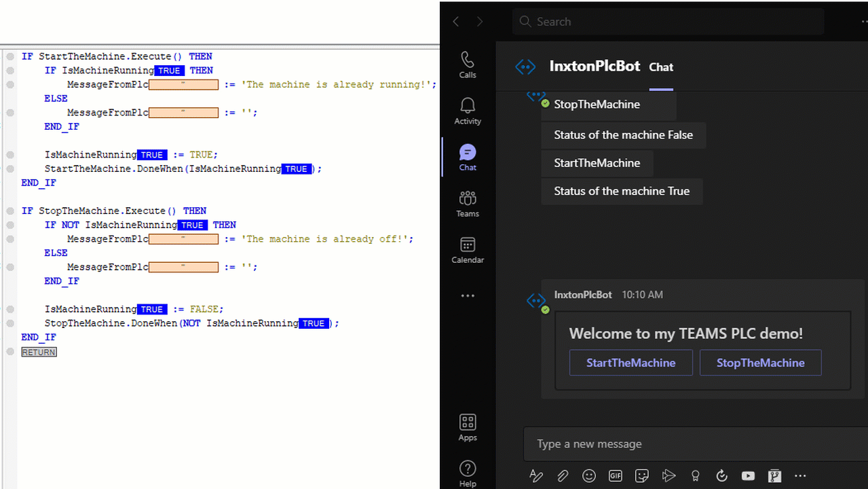This screenshot has width=868, height=489.
Task: Open the Approvals icon in the compose toolbar
Action: click(721, 476)
